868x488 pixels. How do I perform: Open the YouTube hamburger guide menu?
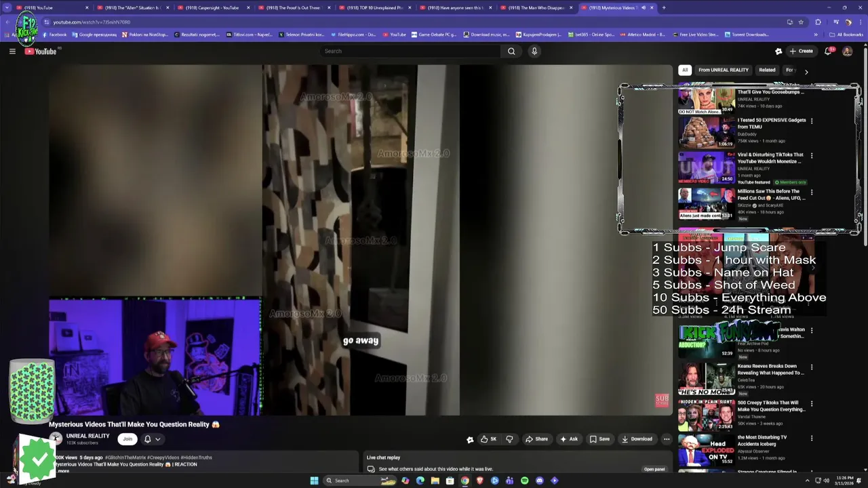click(12, 51)
